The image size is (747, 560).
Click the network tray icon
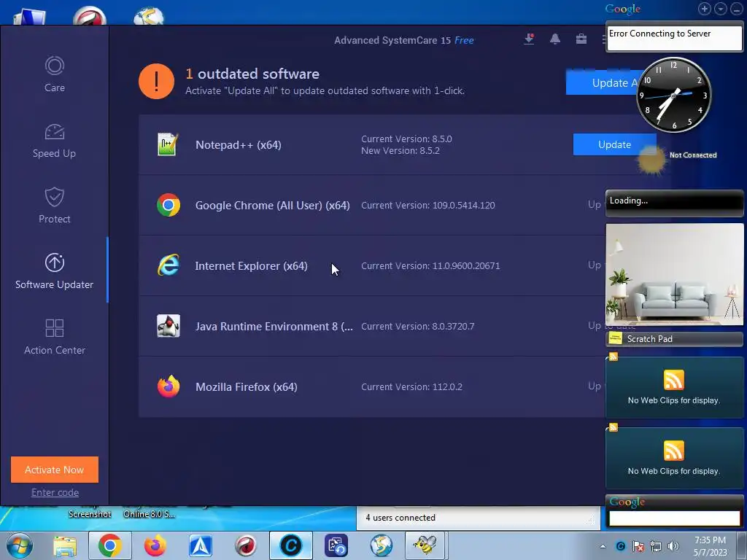(656, 546)
